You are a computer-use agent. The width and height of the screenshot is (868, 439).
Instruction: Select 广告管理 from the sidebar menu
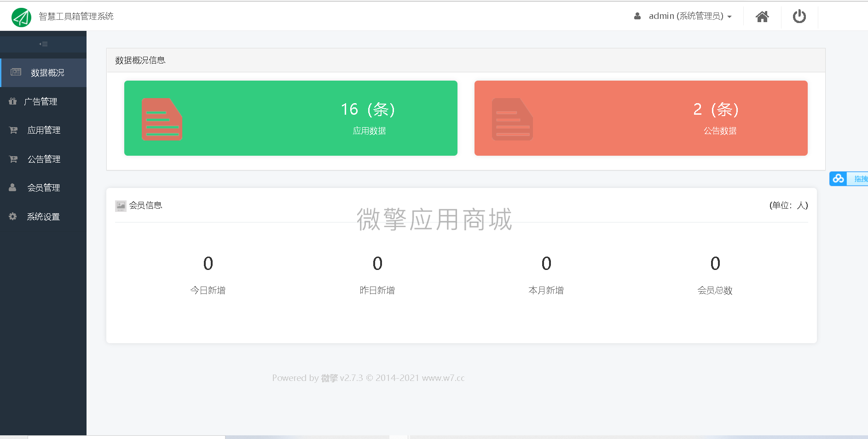tap(42, 101)
